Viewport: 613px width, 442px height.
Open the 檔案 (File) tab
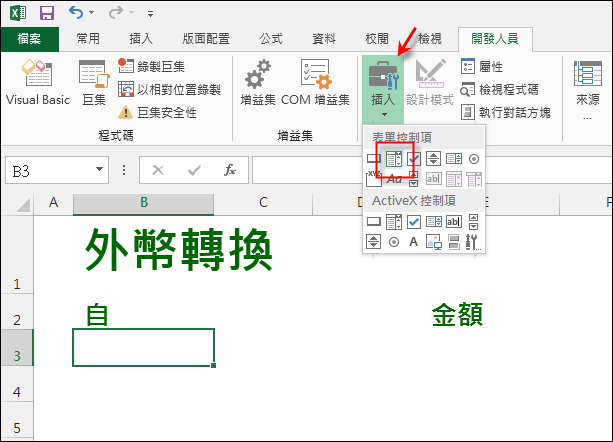point(29,39)
